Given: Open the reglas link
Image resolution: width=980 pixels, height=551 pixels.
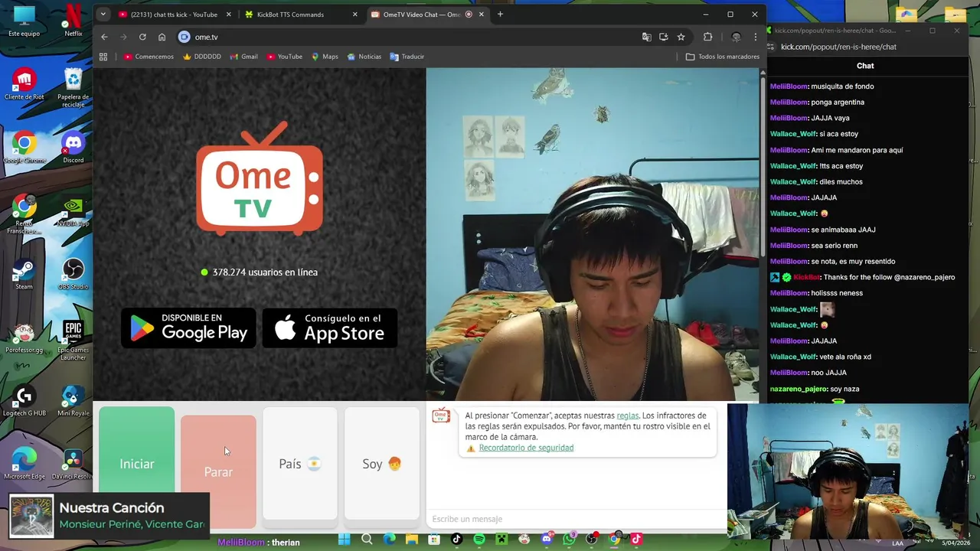Looking at the screenshot, I should pos(628,416).
